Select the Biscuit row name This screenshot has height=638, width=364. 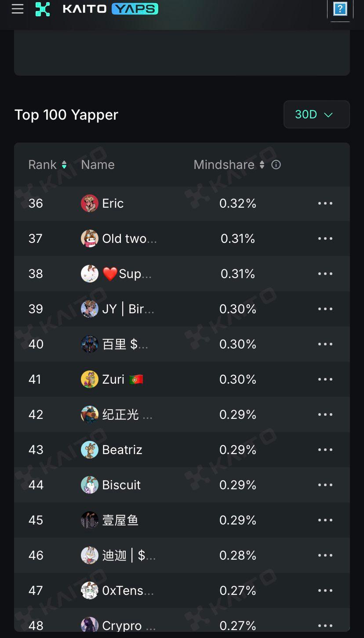point(121,485)
